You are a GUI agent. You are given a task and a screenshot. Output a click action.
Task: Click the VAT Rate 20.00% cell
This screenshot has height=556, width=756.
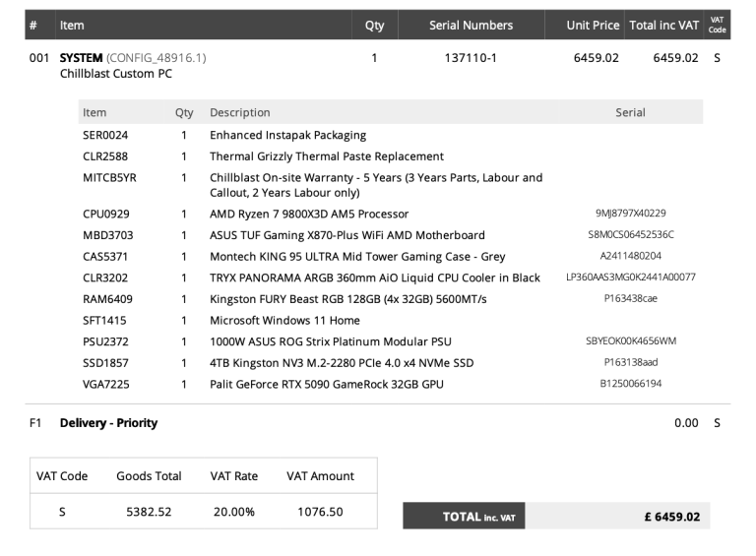pos(233,512)
